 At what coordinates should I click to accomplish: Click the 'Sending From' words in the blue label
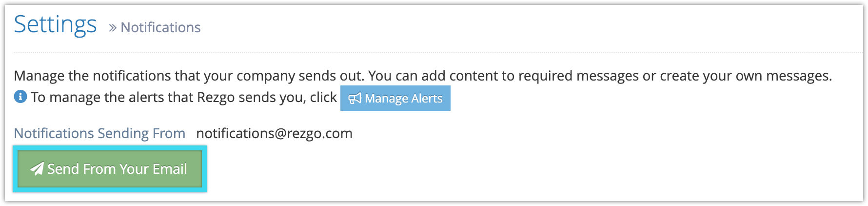coord(141,133)
